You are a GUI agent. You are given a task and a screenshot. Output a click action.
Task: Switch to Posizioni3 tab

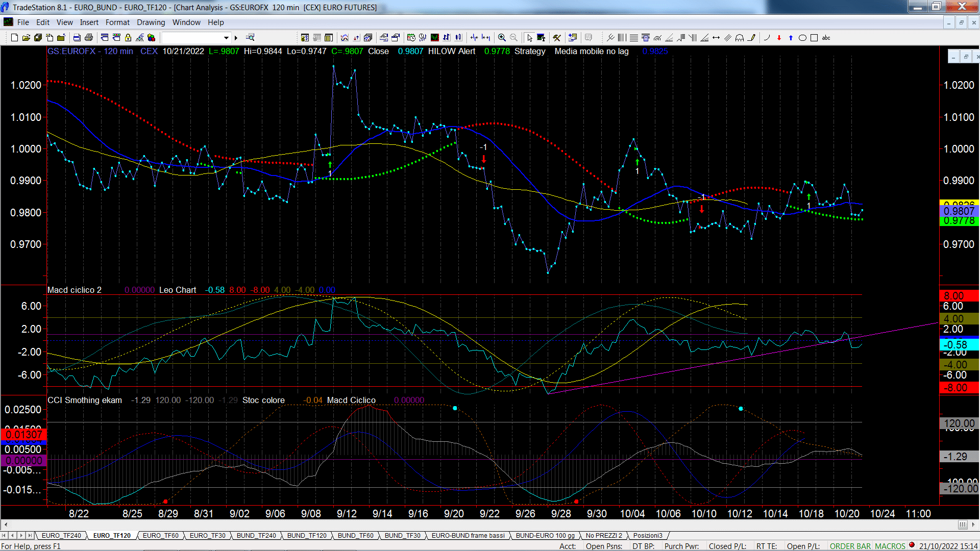(648, 535)
